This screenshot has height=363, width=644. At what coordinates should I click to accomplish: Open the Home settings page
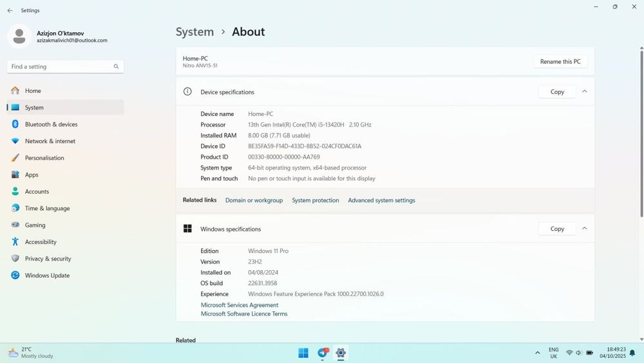click(65, 90)
